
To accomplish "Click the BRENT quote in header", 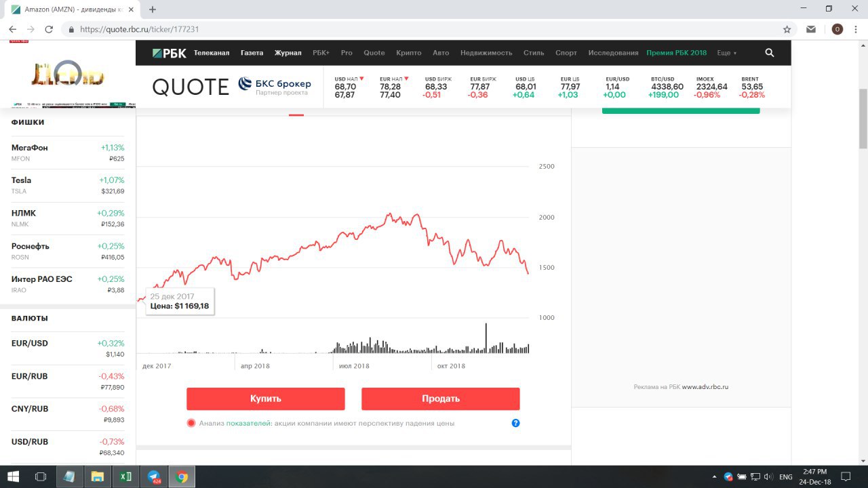I will coord(751,87).
